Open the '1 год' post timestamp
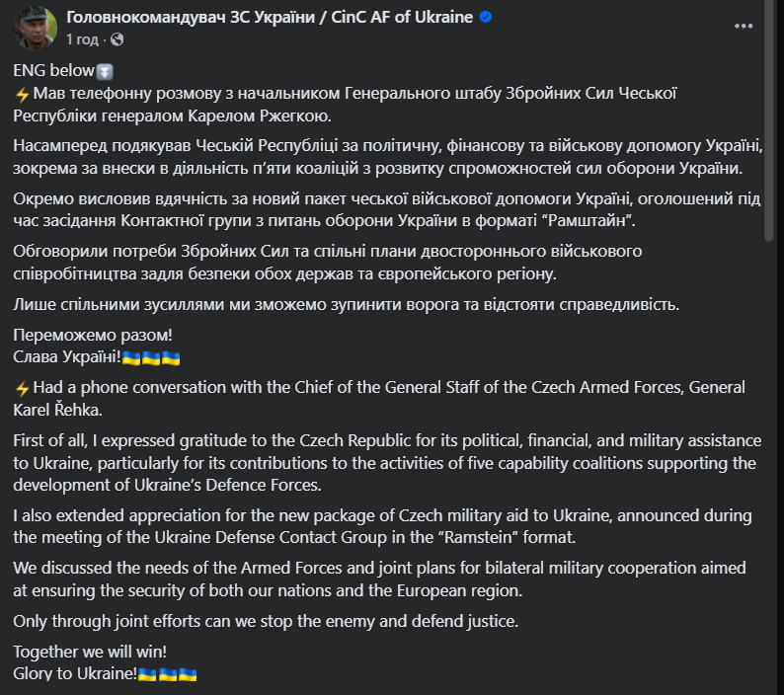 (x=82, y=39)
